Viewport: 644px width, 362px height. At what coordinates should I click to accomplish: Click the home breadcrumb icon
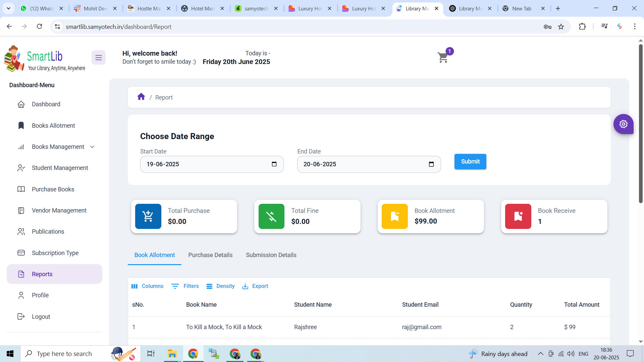click(x=141, y=97)
